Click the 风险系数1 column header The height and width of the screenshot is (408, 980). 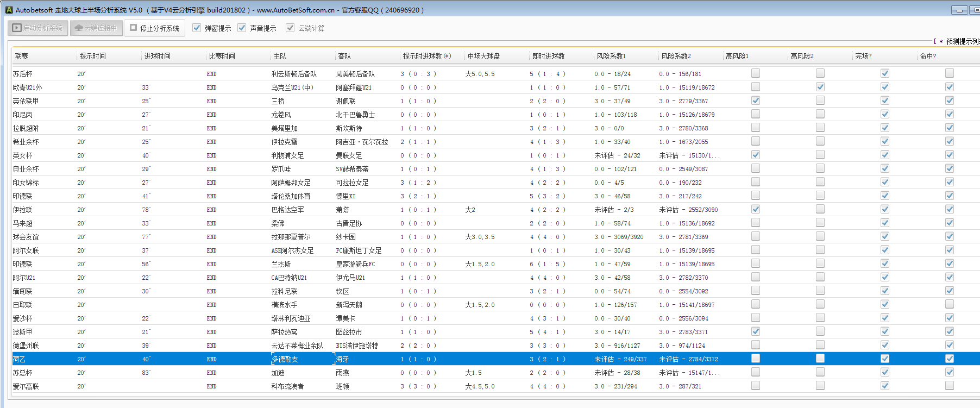(611, 56)
